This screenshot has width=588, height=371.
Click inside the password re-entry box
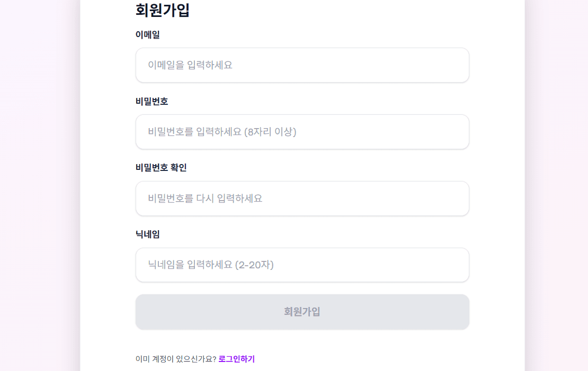point(302,198)
